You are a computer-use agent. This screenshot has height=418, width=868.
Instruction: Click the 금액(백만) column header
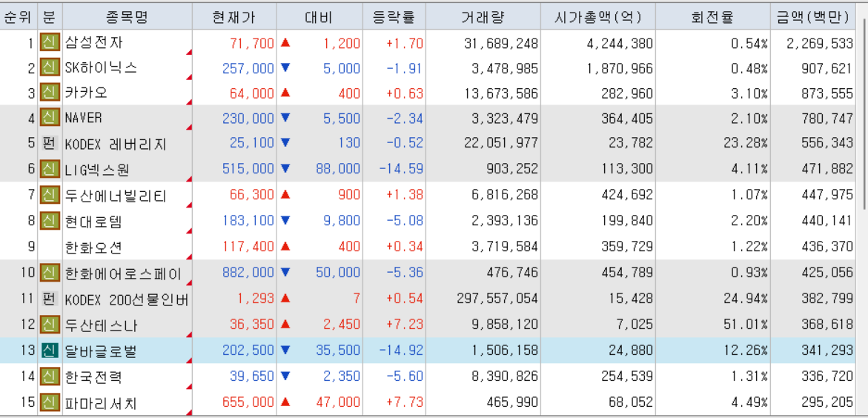(813, 16)
